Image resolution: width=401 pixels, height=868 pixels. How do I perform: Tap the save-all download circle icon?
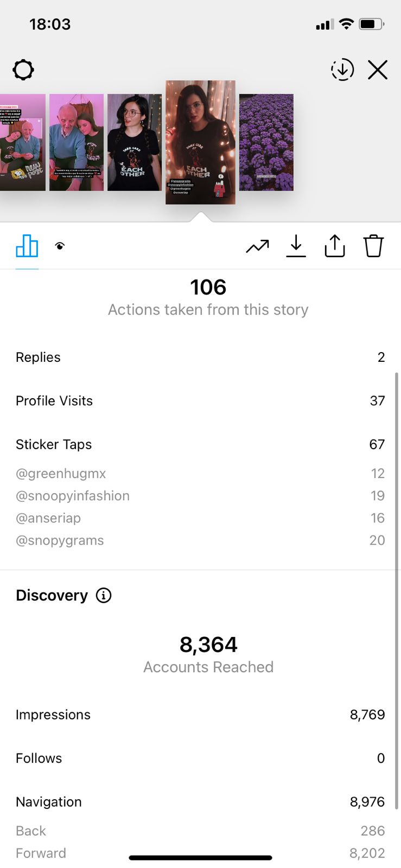point(342,70)
